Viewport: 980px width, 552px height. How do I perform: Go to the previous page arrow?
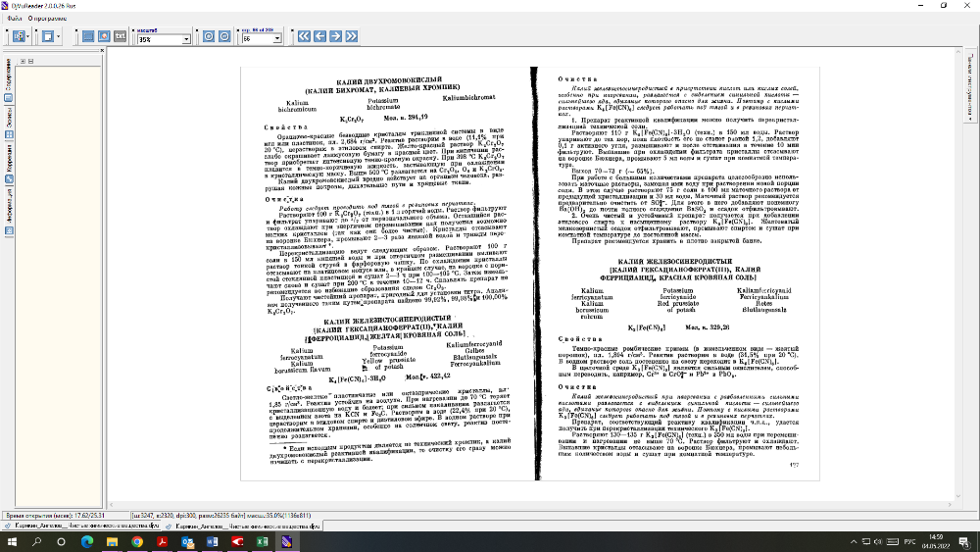click(x=319, y=36)
